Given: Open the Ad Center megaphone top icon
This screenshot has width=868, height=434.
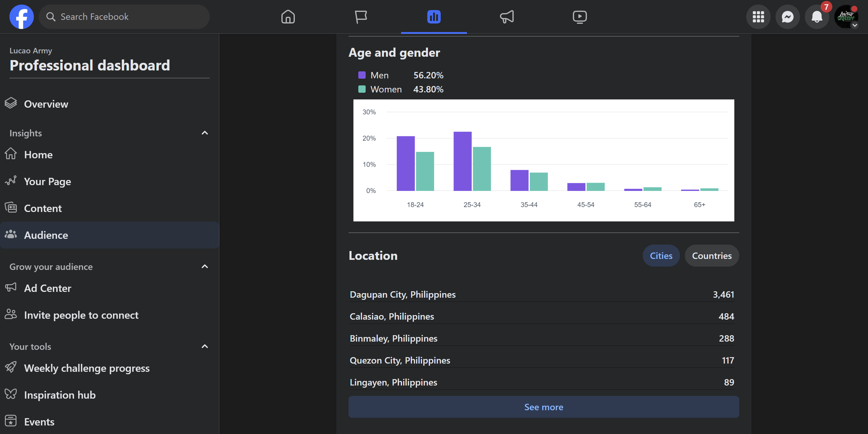Looking at the screenshot, I should pyautogui.click(x=506, y=16).
